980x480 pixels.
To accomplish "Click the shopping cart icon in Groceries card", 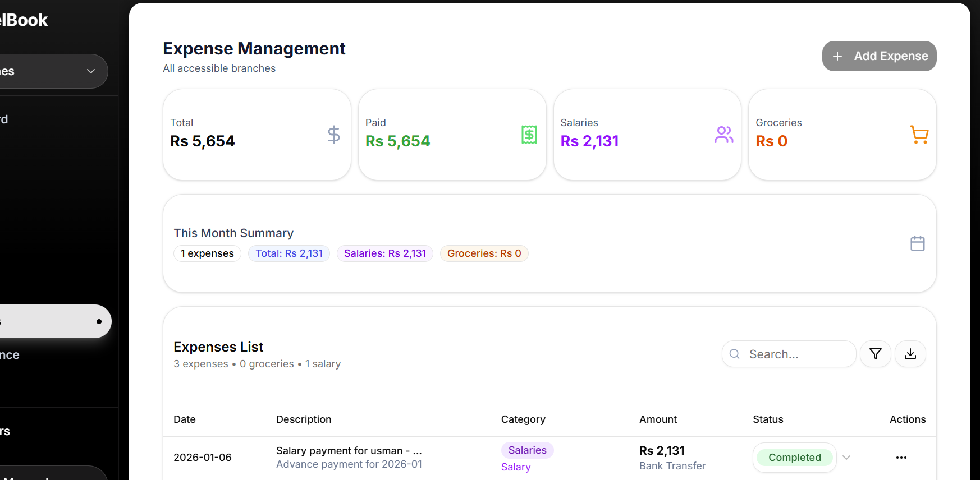I will coord(919,135).
